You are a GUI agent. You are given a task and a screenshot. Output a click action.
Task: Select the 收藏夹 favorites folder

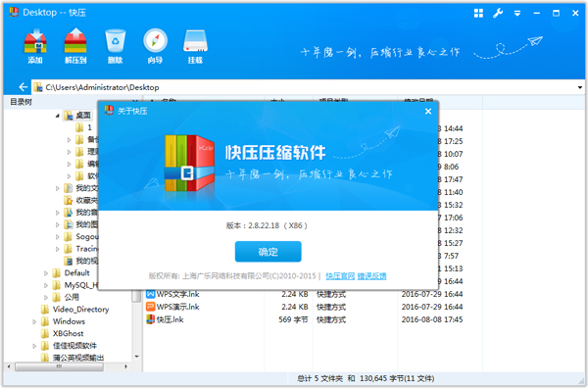[86, 200]
